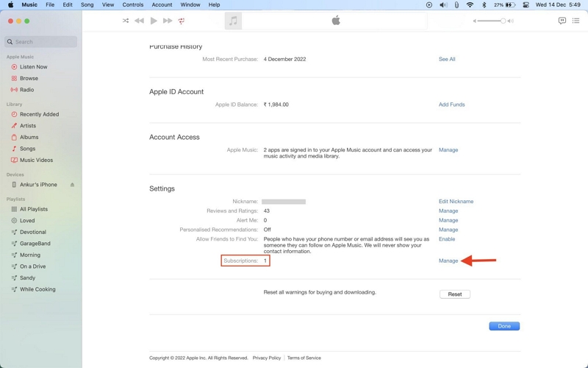Open the Loved playlist

point(27,221)
